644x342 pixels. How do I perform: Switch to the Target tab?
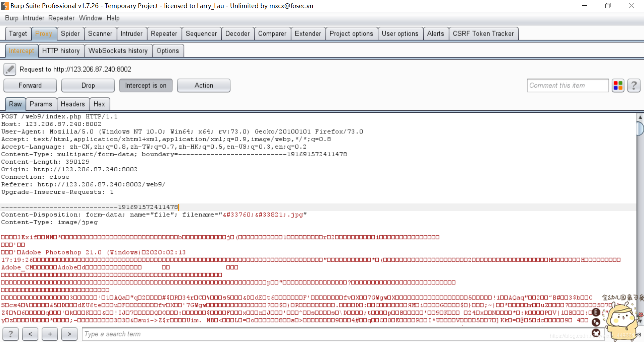click(18, 34)
